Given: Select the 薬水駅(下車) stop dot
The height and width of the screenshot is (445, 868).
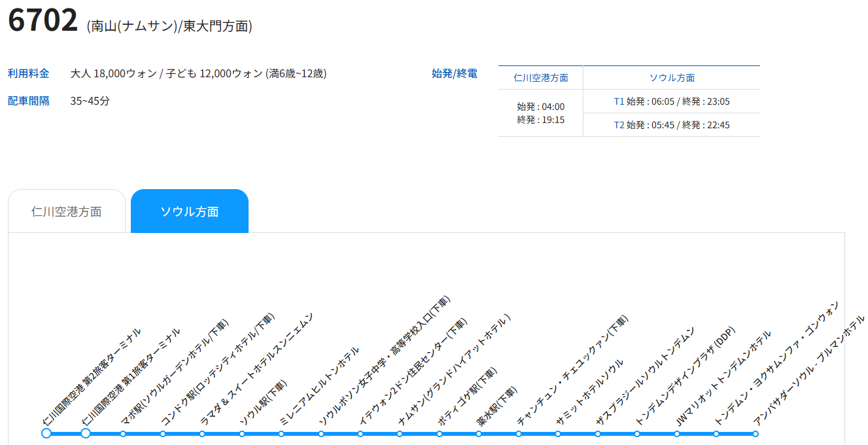Looking at the screenshot, I should tap(479, 434).
